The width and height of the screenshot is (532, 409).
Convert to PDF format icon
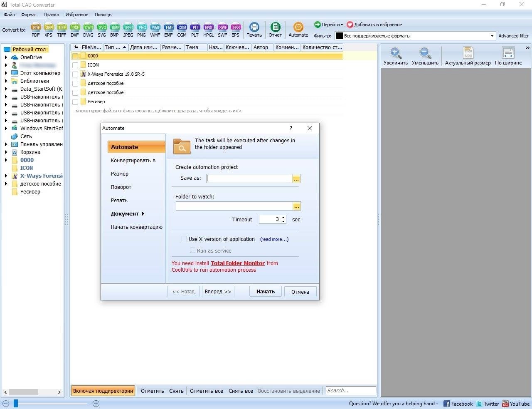pyautogui.click(x=36, y=30)
